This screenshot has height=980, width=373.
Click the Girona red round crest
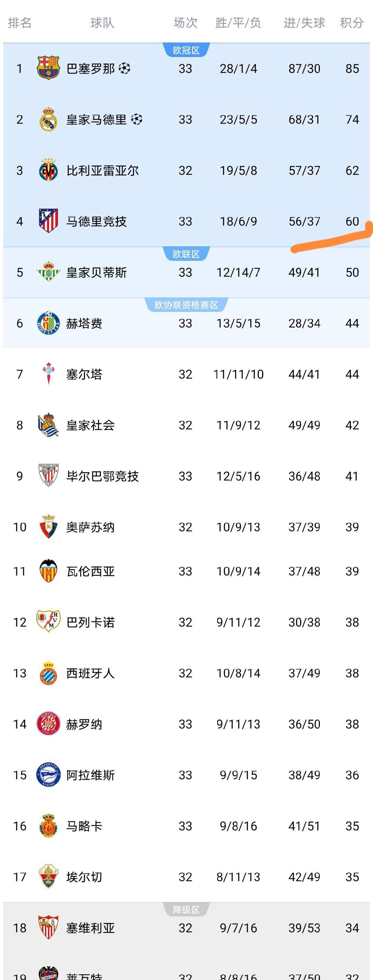coord(48,724)
